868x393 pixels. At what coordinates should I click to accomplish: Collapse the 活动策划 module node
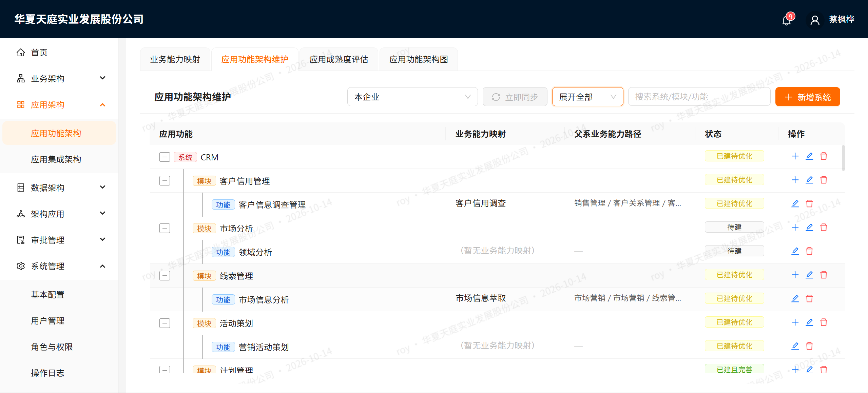[165, 323]
